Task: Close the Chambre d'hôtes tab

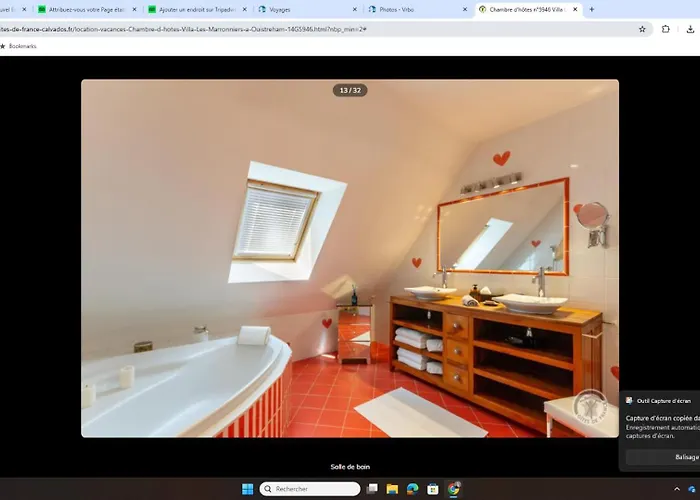Action: point(575,9)
